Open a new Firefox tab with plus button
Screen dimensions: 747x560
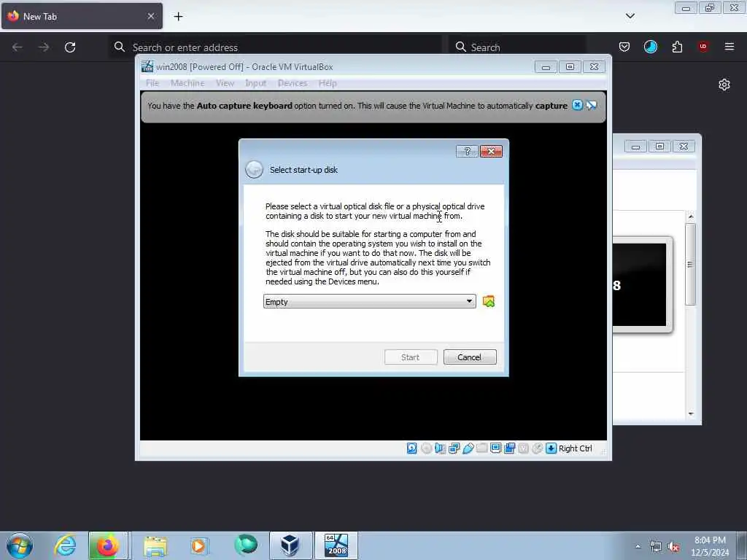pyautogui.click(x=178, y=17)
